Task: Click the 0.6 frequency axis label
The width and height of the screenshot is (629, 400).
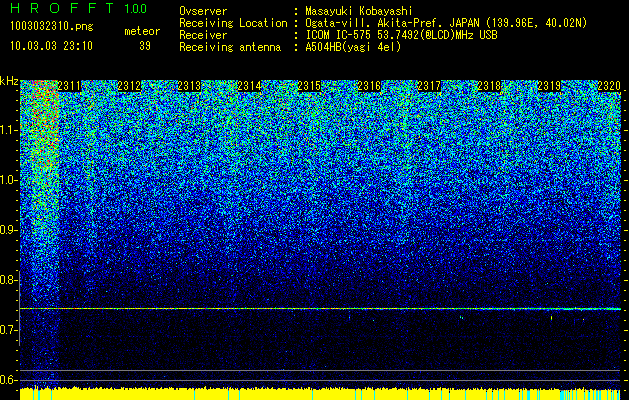Action: click(x=9, y=380)
